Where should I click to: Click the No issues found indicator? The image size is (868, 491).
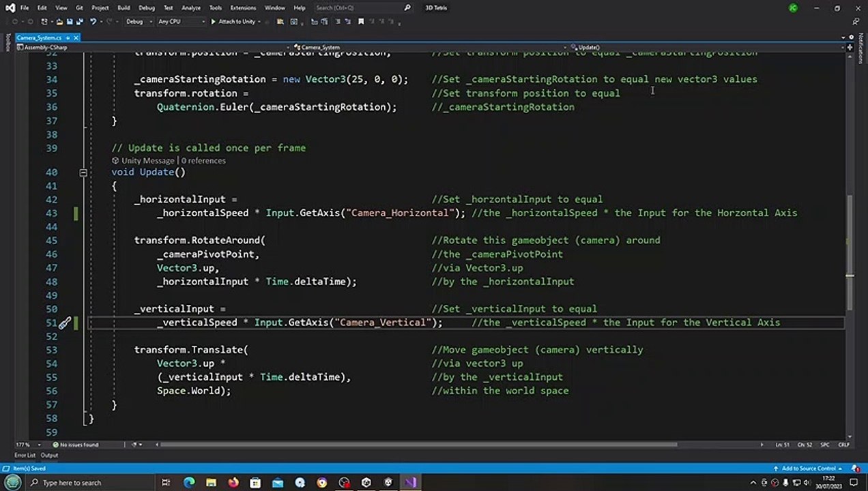coord(75,445)
